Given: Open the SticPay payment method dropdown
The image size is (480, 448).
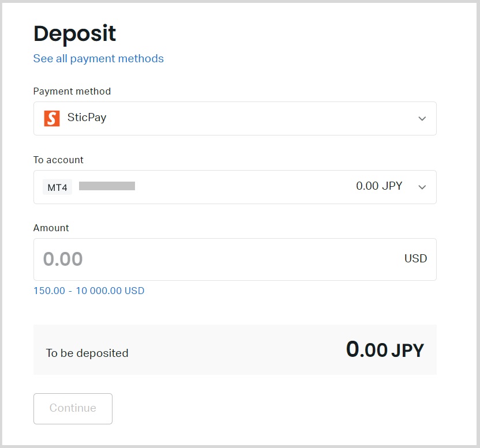Looking at the screenshot, I should pyautogui.click(x=235, y=118).
